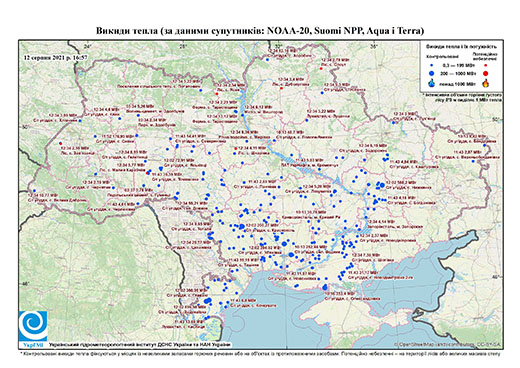
Task: Click the institute name caption beside logo
Action: (x=140, y=344)
